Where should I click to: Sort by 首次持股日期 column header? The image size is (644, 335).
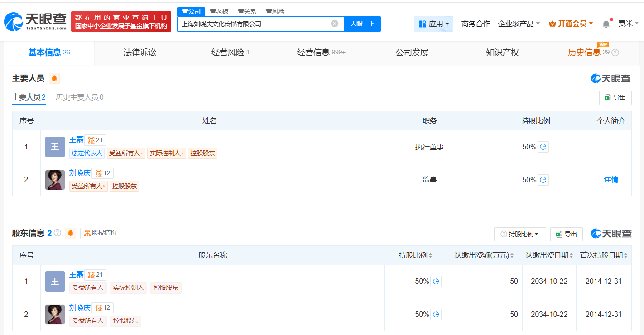coord(604,255)
